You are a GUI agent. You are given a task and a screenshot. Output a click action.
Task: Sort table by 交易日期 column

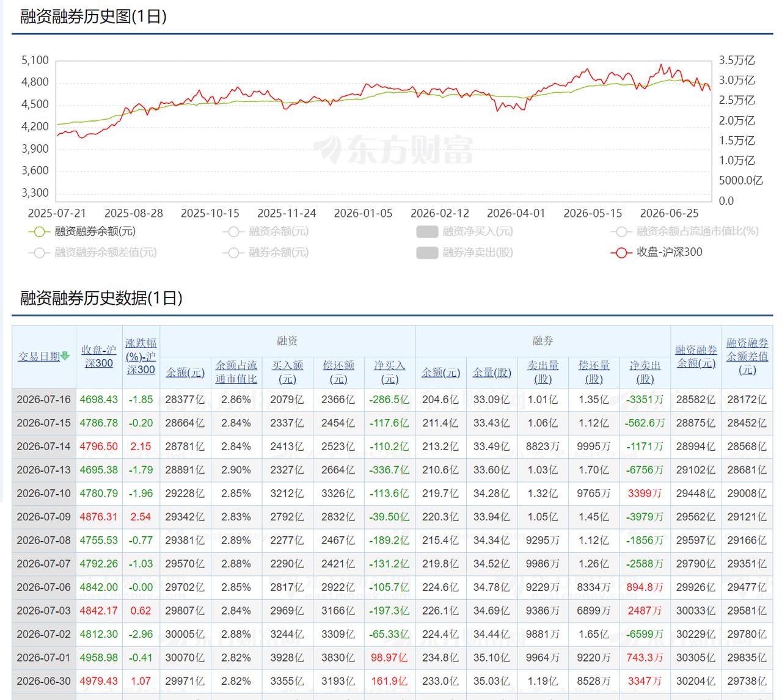click(x=39, y=356)
